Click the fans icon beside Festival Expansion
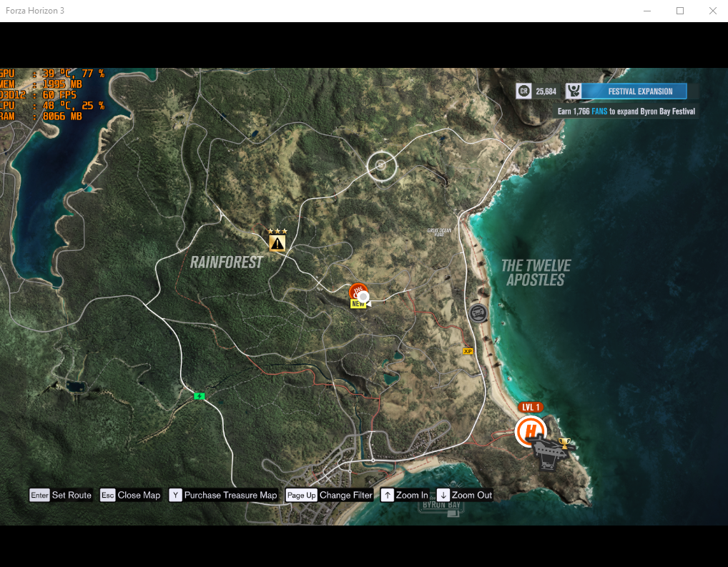Image resolution: width=728 pixels, height=567 pixels. [x=574, y=91]
